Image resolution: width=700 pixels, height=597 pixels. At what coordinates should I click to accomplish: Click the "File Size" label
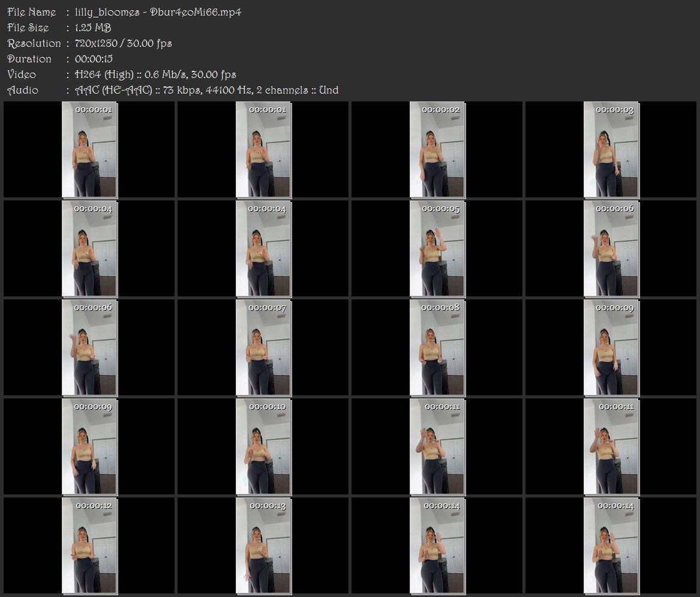pos(28,28)
